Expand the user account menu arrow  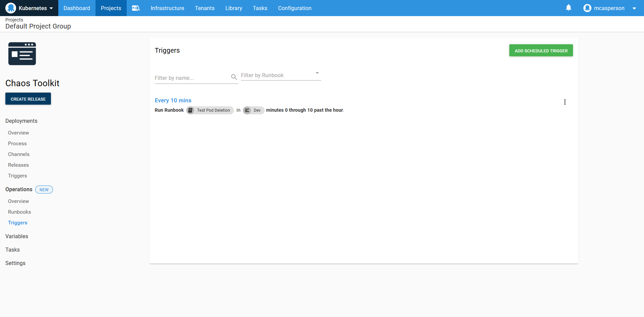tap(634, 8)
